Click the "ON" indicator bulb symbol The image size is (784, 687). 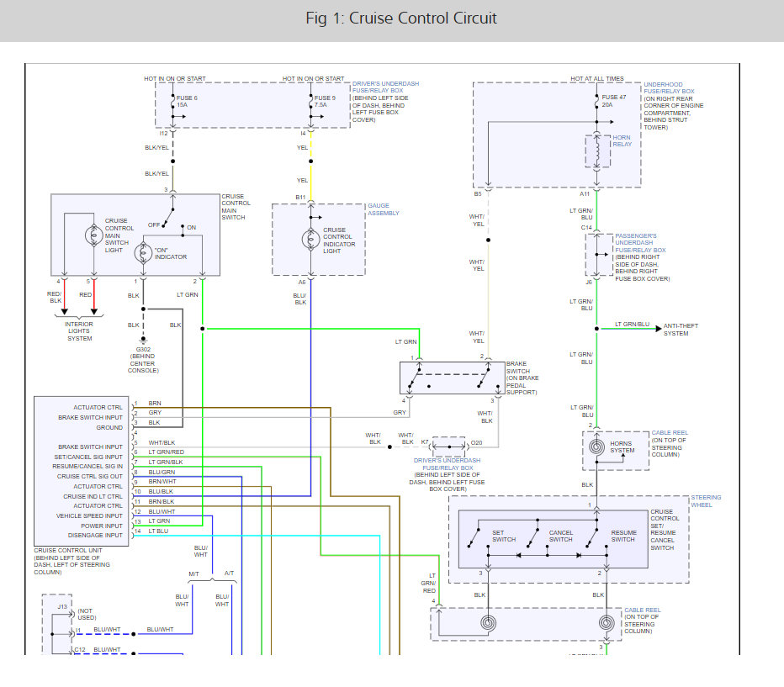tap(143, 253)
